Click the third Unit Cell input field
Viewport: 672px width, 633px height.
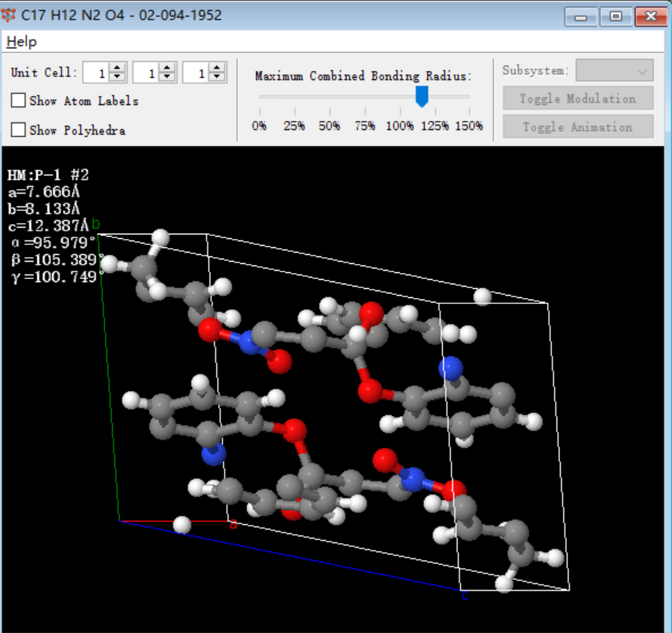click(x=197, y=73)
